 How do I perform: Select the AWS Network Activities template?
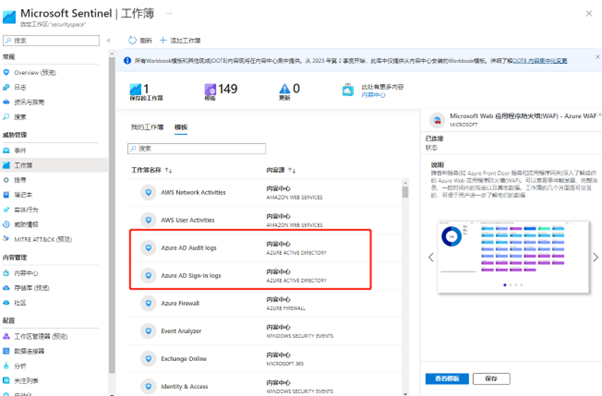pos(265,192)
